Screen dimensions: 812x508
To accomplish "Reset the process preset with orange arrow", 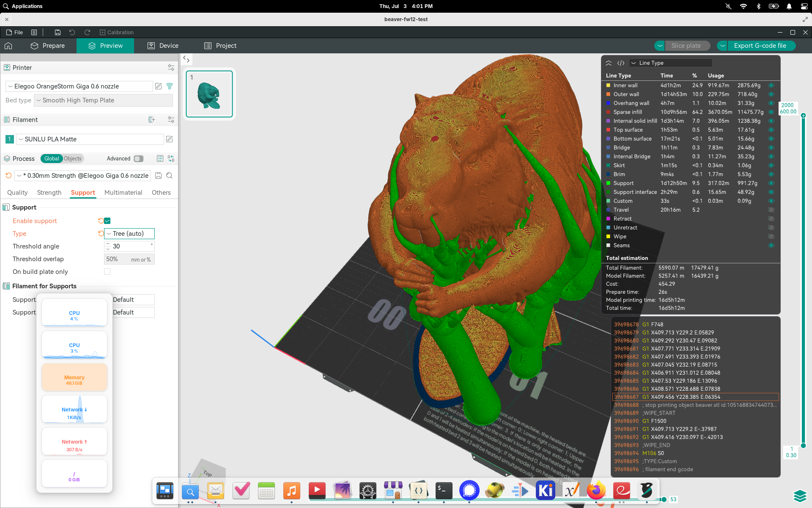I will point(8,176).
